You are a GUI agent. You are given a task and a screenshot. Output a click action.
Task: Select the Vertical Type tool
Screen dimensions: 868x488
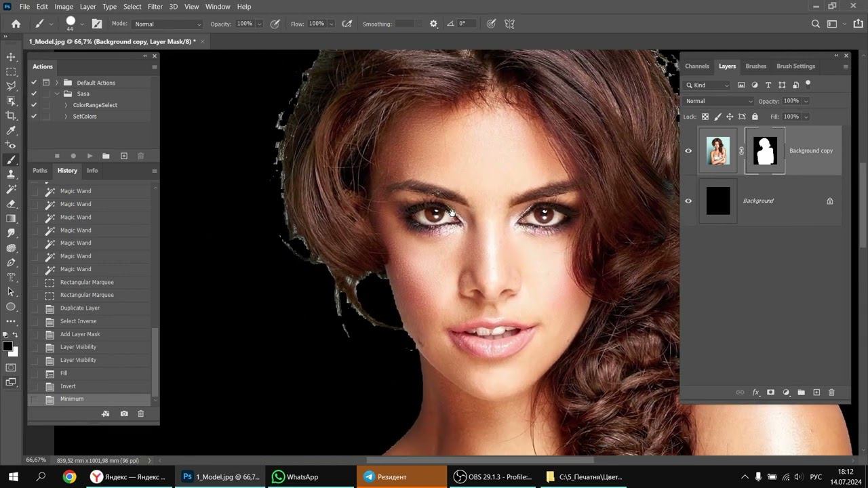point(11,277)
